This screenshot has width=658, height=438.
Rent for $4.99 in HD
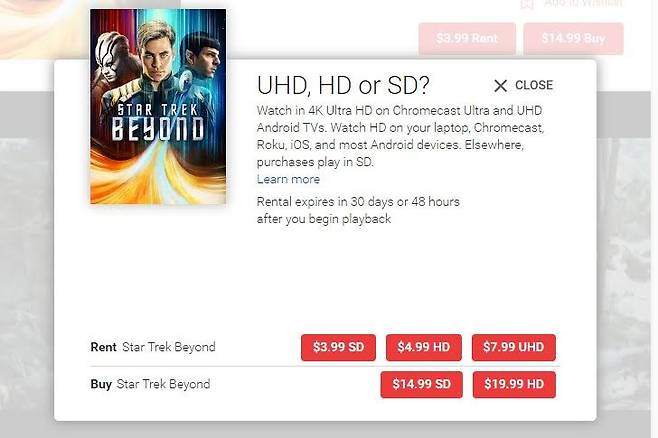click(424, 348)
